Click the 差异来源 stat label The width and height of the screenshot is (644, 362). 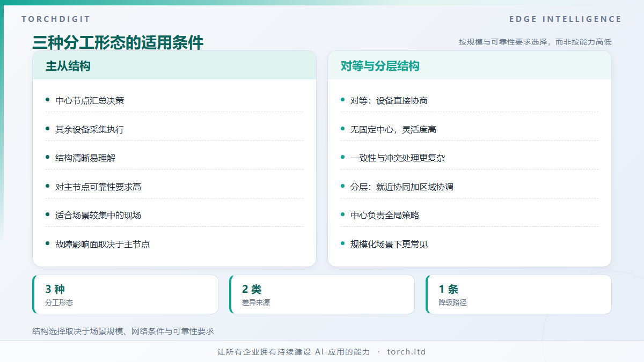pyautogui.click(x=256, y=302)
